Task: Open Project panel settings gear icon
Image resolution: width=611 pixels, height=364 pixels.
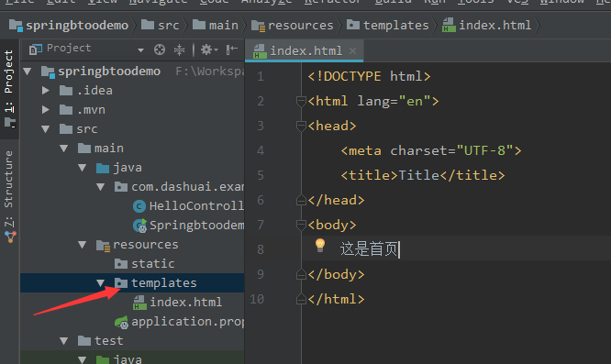Action: [209, 50]
